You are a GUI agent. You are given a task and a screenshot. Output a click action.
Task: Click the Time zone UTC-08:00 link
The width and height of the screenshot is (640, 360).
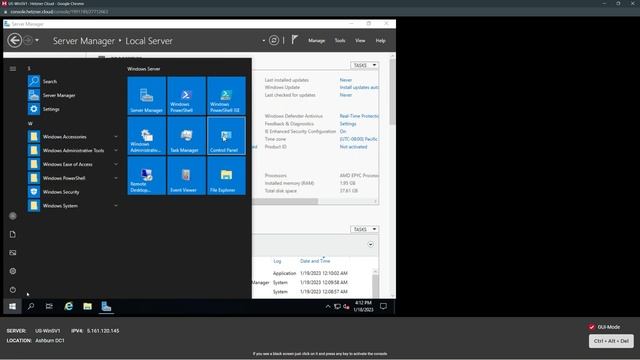tap(359, 139)
